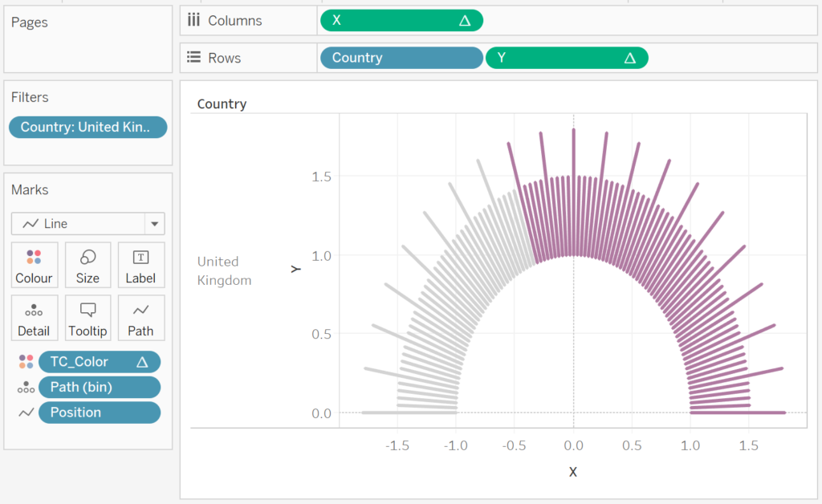Screen dimensions: 822x504
Task: Select the Position pill in Marks
Action: pos(100,413)
